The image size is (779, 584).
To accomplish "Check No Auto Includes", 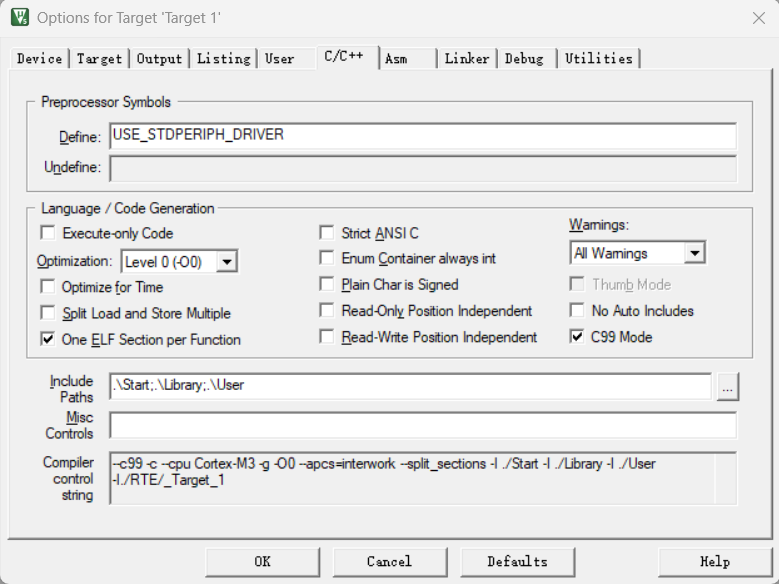I will (577, 311).
